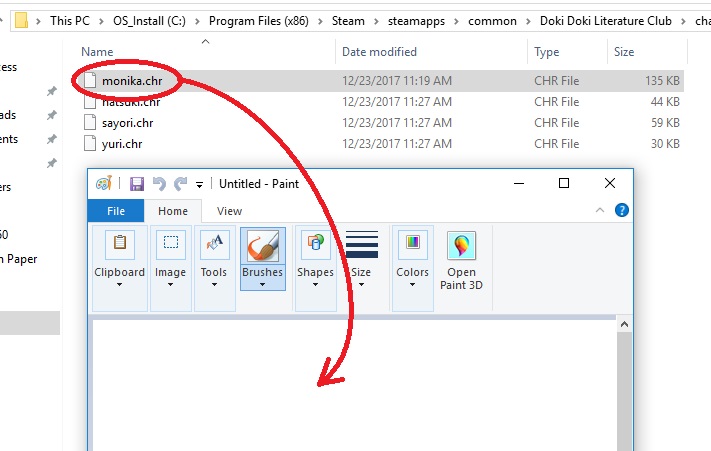Click the Undo arrow in Paint title bar

click(x=159, y=184)
